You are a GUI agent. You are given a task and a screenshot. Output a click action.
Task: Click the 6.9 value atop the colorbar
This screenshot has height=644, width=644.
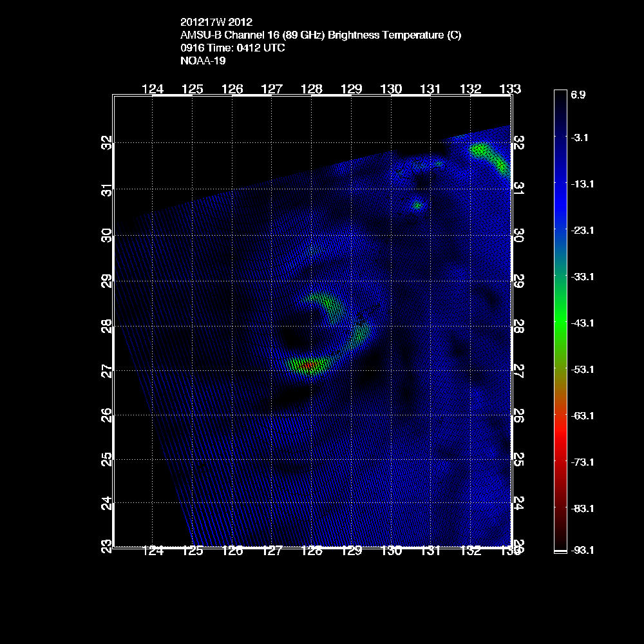tap(578, 95)
